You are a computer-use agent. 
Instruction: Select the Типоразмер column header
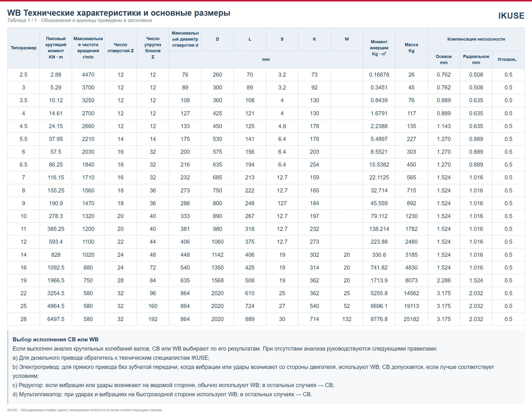click(24, 48)
